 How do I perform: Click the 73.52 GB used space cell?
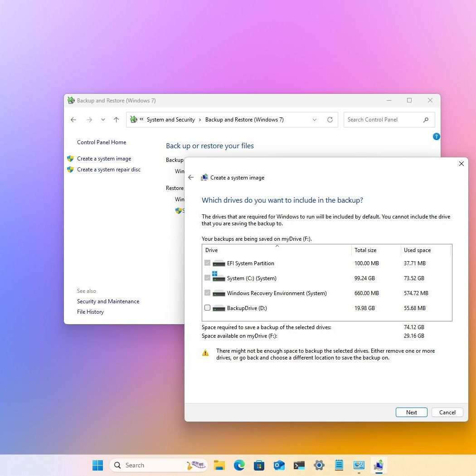coord(414,278)
